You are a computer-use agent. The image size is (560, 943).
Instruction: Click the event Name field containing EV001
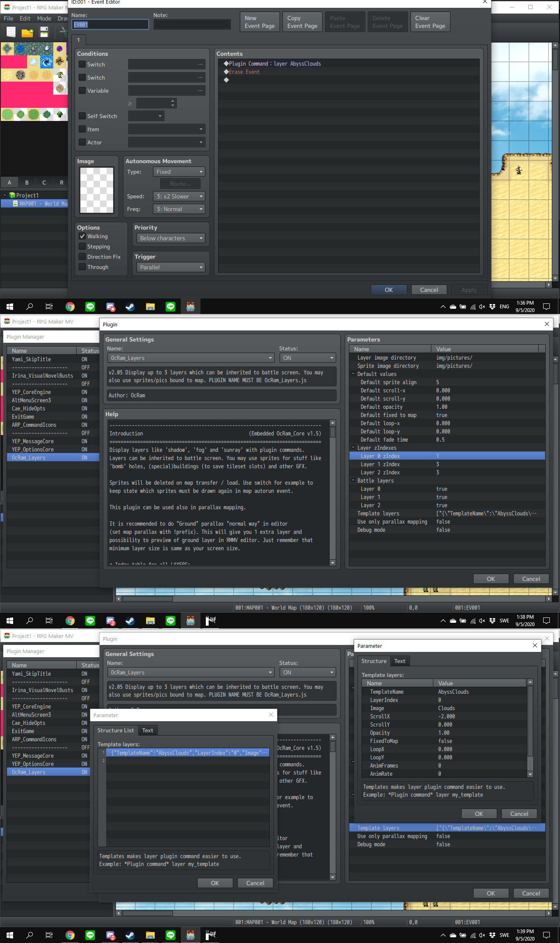coord(110,25)
